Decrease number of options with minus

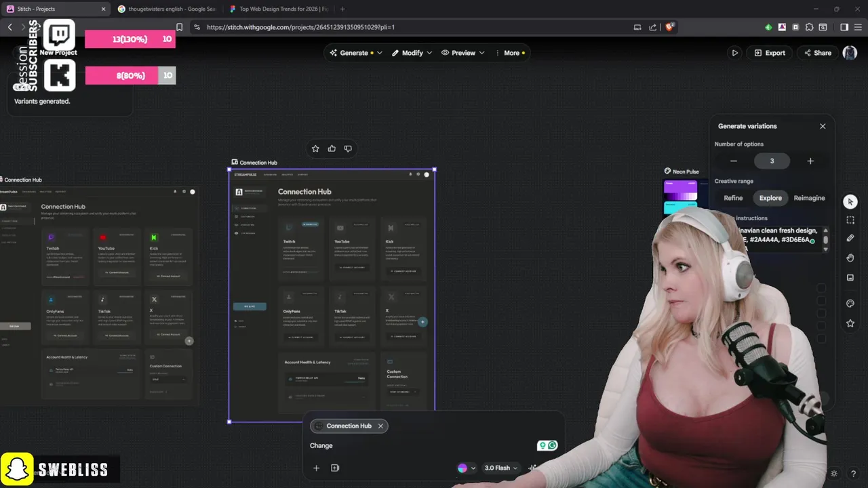point(733,161)
